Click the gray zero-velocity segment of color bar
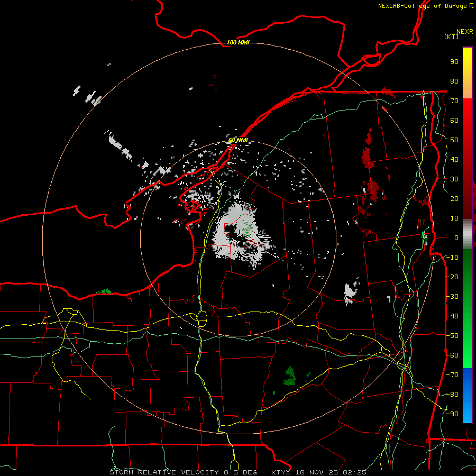Screen dimensions: 476x476 (x=467, y=234)
